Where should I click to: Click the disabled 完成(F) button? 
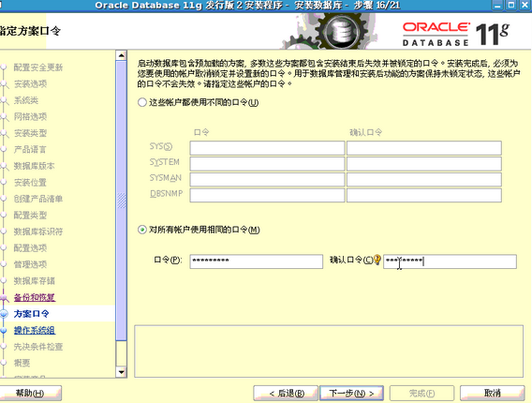click(421, 393)
